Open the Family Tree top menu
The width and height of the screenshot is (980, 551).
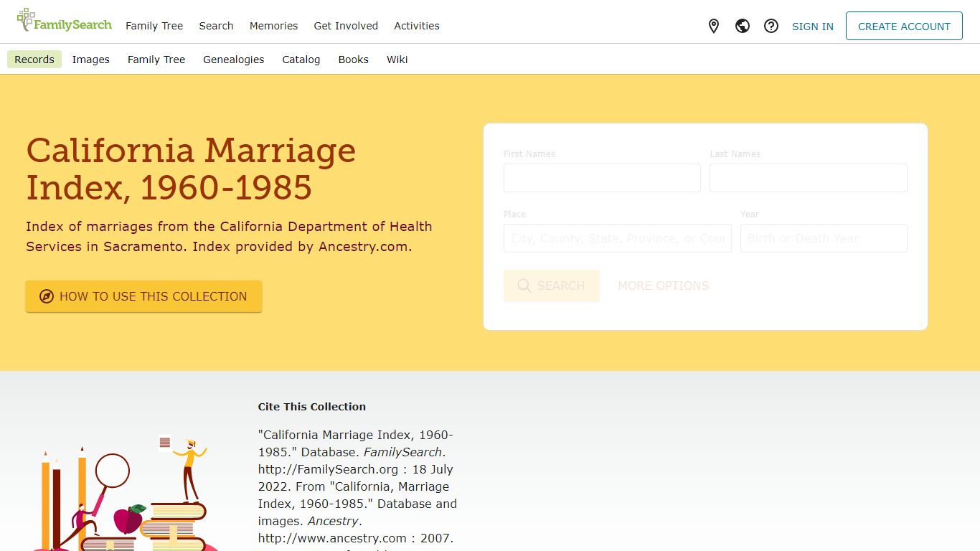coord(154,26)
